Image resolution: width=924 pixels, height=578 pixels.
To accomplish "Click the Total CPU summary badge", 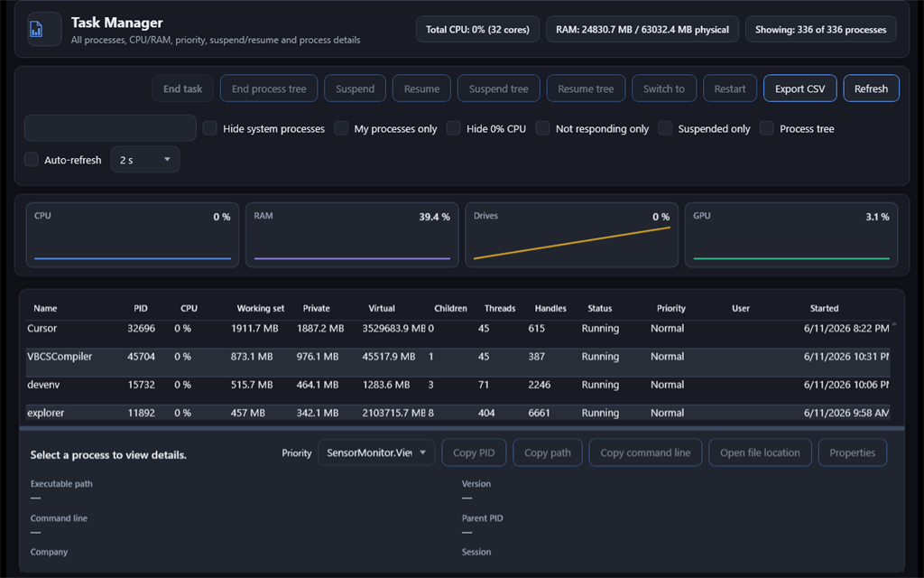I will (478, 30).
